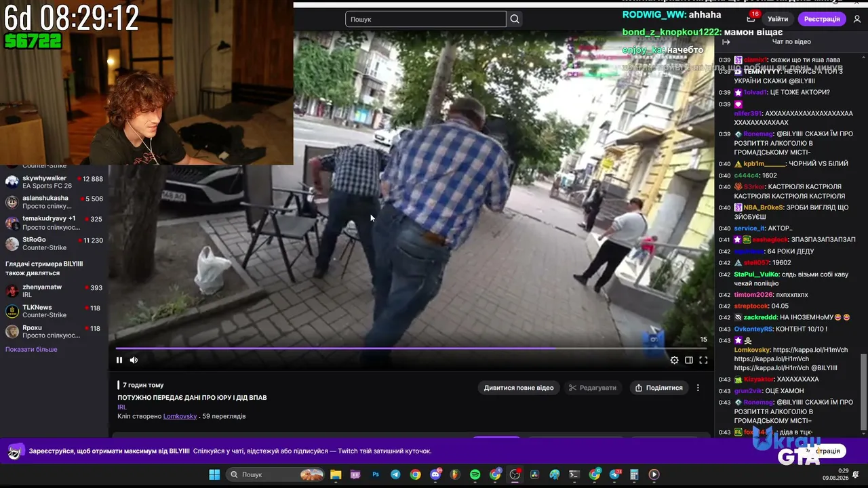Click the OvkonteyRS username in chat
Viewport: 868px width, 488px height.
coord(753,329)
